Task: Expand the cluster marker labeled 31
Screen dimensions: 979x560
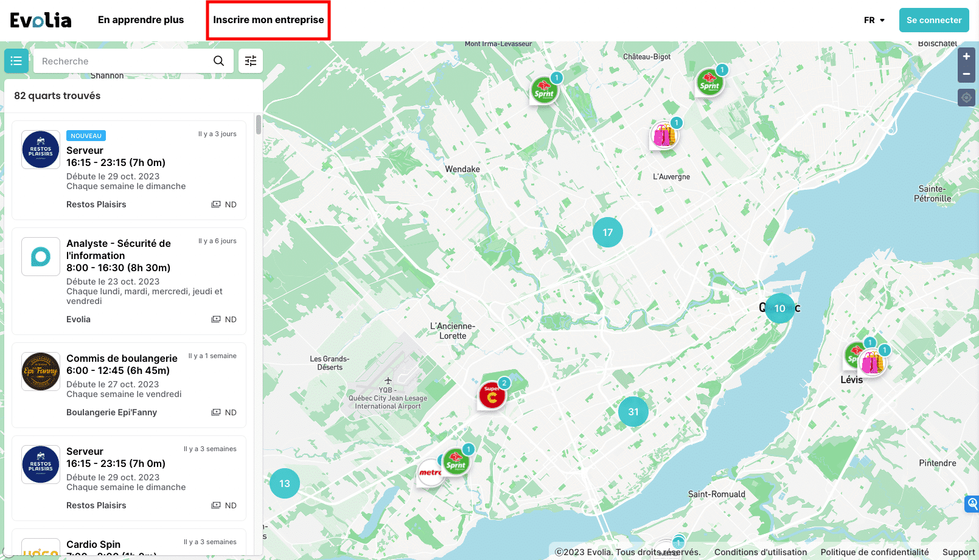Action: [x=633, y=412]
